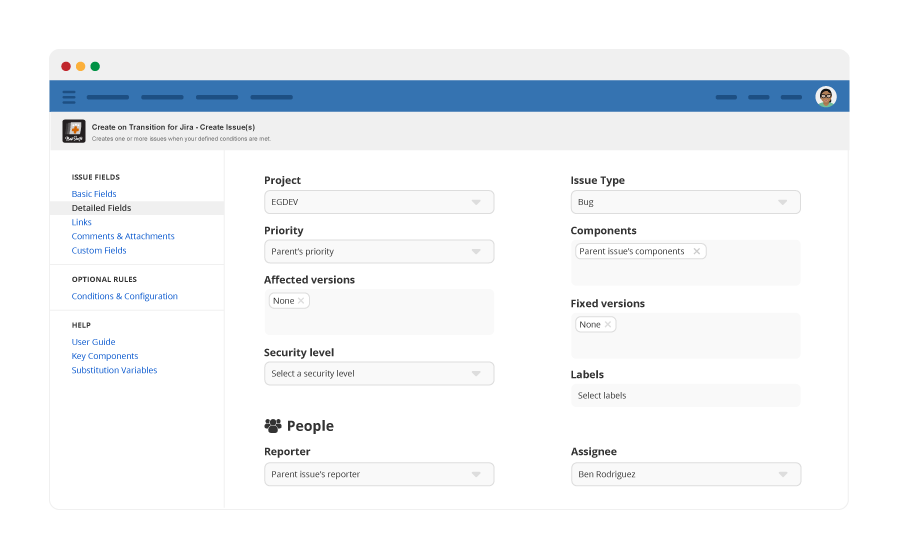Open the Issue Type dropdown showing Bug
Viewport: 900px width, 558px height.
pyautogui.click(x=685, y=202)
